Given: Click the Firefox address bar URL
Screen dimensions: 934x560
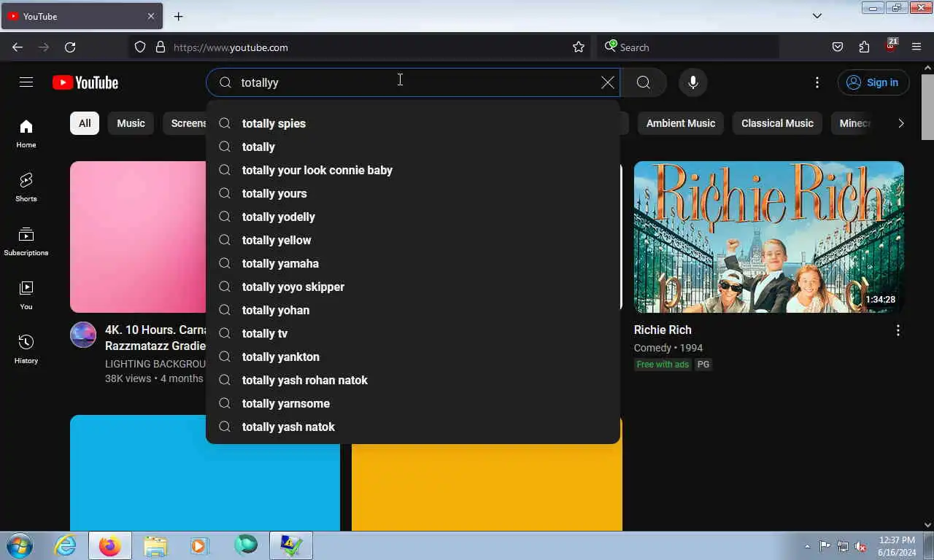Looking at the screenshot, I should [231, 47].
